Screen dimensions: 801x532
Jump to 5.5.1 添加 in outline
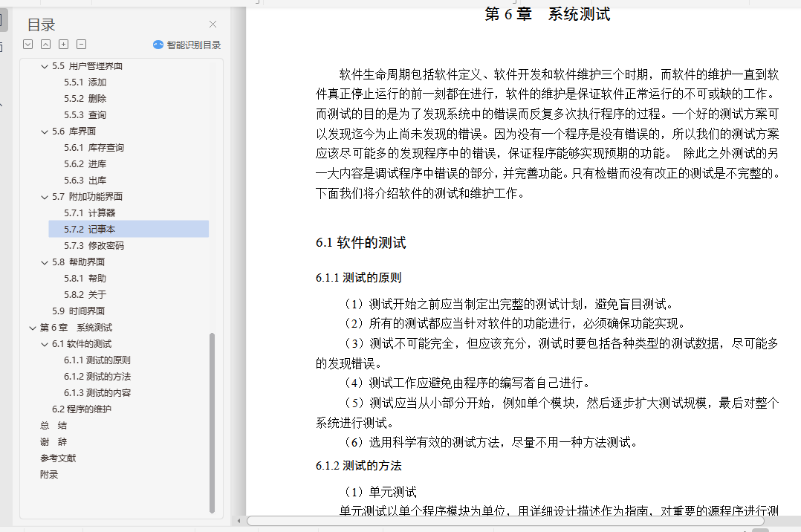tap(85, 82)
